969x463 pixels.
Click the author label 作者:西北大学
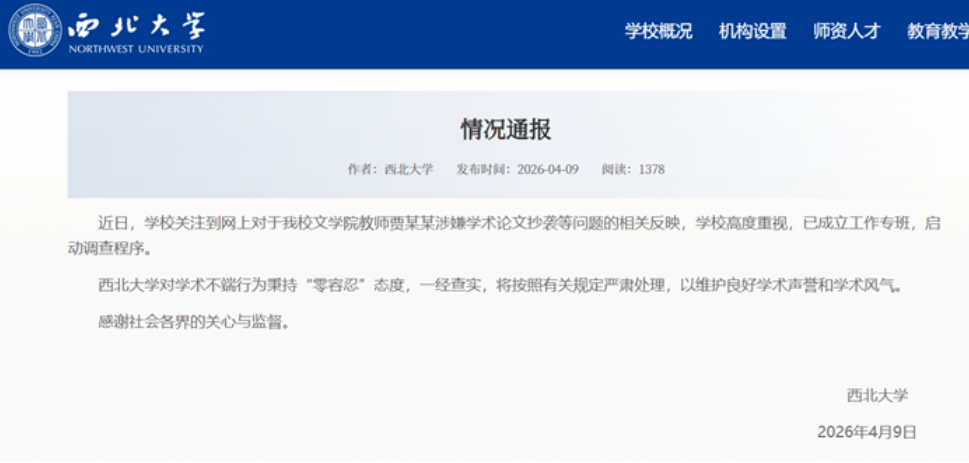click(390, 169)
